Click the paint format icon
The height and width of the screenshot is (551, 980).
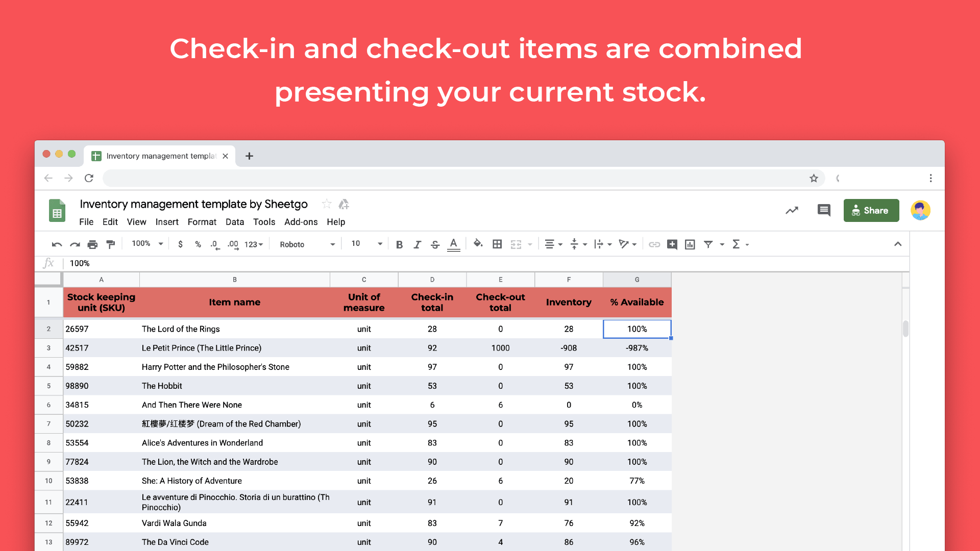(x=110, y=244)
